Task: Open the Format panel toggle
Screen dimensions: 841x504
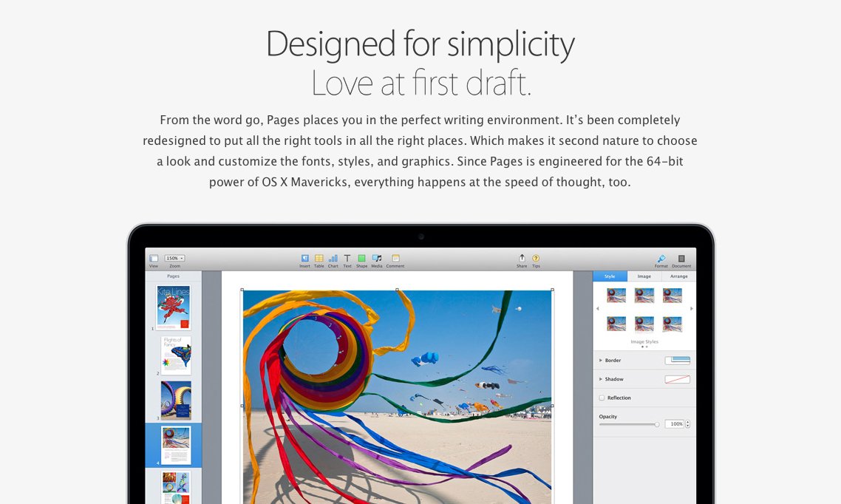Action: [660, 257]
